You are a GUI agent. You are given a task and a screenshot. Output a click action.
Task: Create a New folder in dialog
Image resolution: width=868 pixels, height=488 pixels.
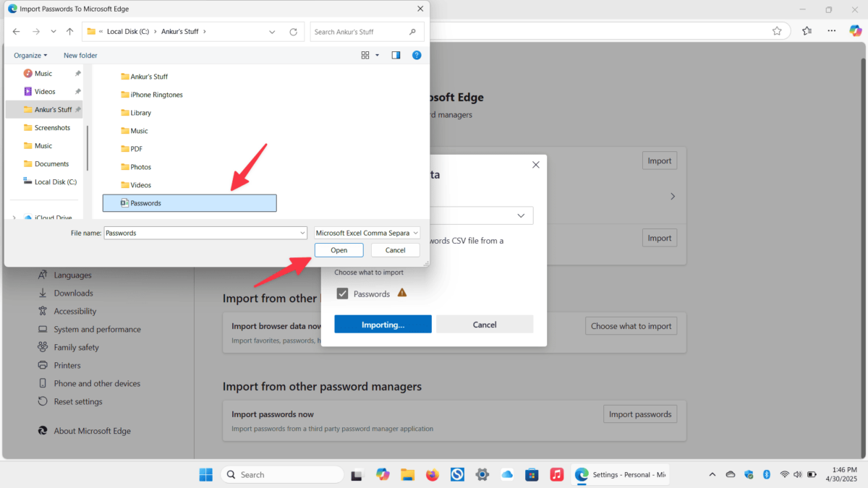(80, 55)
